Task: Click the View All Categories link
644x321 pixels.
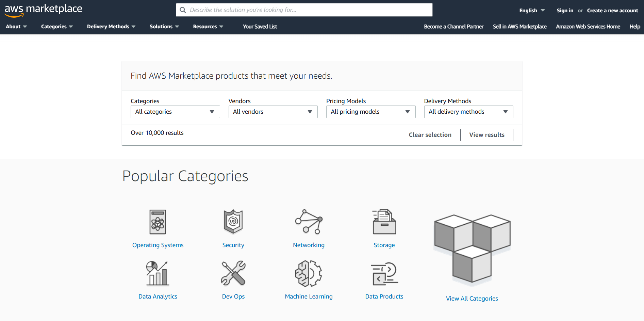Action: click(x=472, y=299)
